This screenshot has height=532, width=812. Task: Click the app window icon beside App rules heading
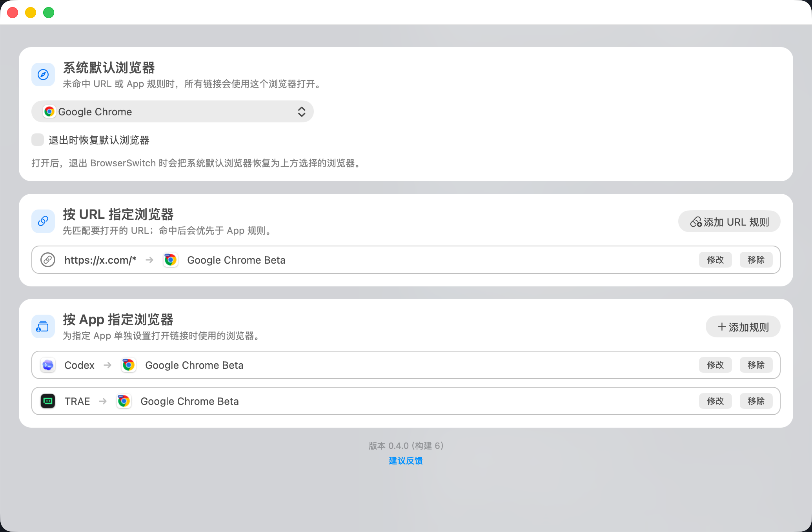click(43, 326)
